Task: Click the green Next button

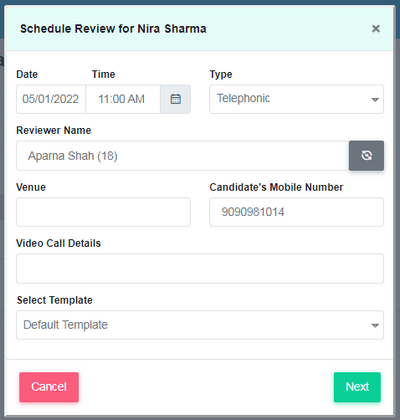Action: 357,387
